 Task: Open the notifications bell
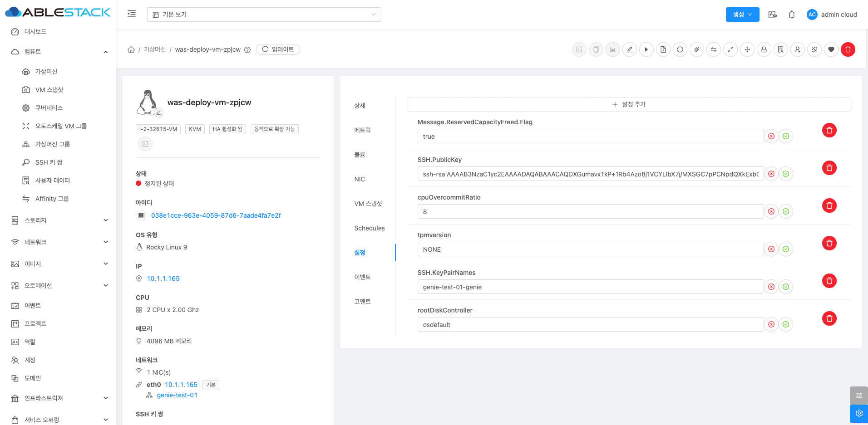791,15
